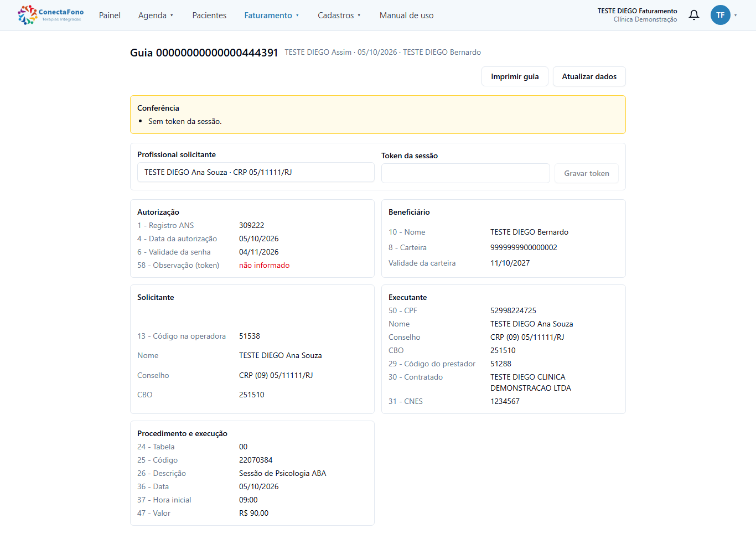The image size is (756, 539).
Task: Select the procedure code 22070384
Action: tap(256, 460)
